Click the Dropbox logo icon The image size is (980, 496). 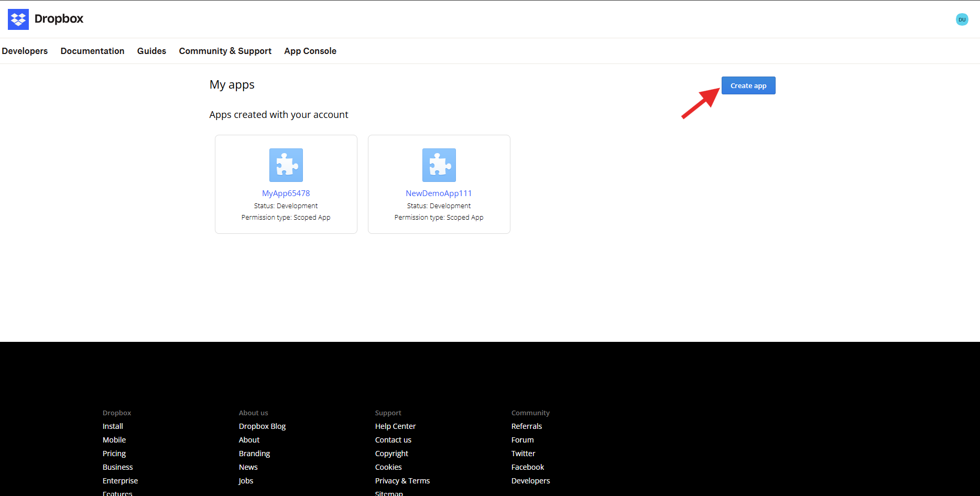click(18, 19)
